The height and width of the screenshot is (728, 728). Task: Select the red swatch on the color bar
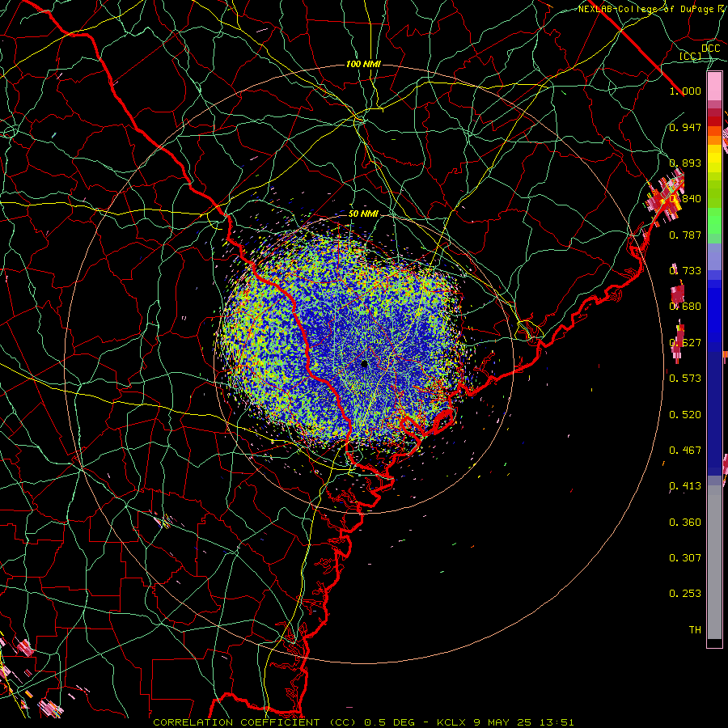(x=714, y=121)
